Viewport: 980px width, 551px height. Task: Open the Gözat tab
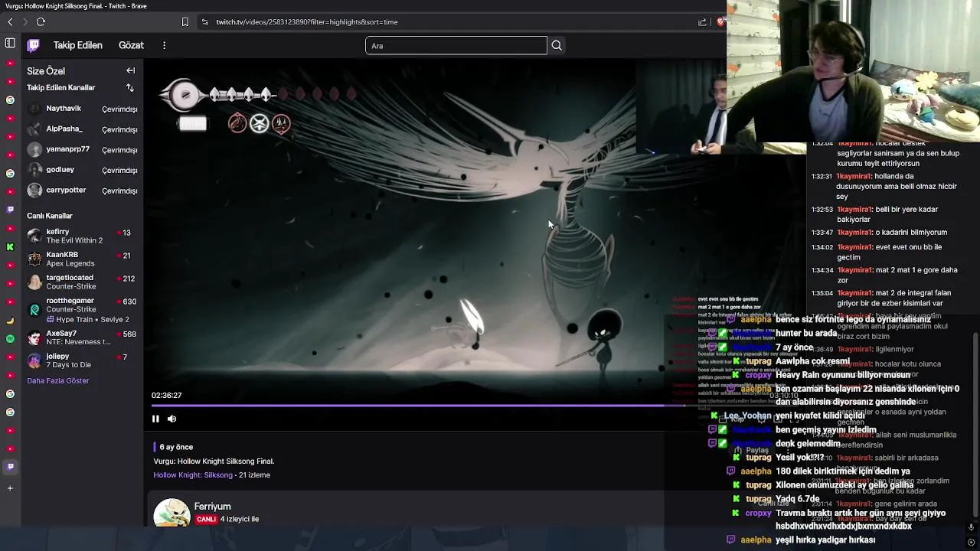point(131,46)
